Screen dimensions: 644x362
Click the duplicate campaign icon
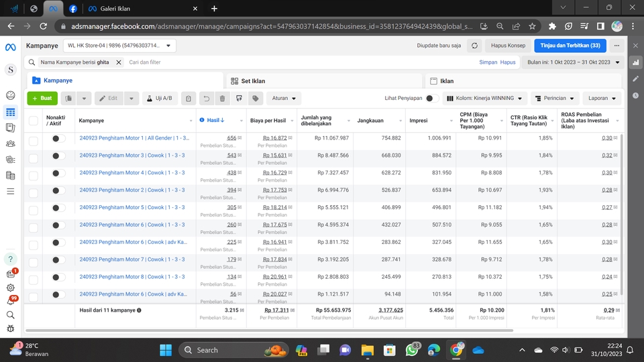click(68, 98)
